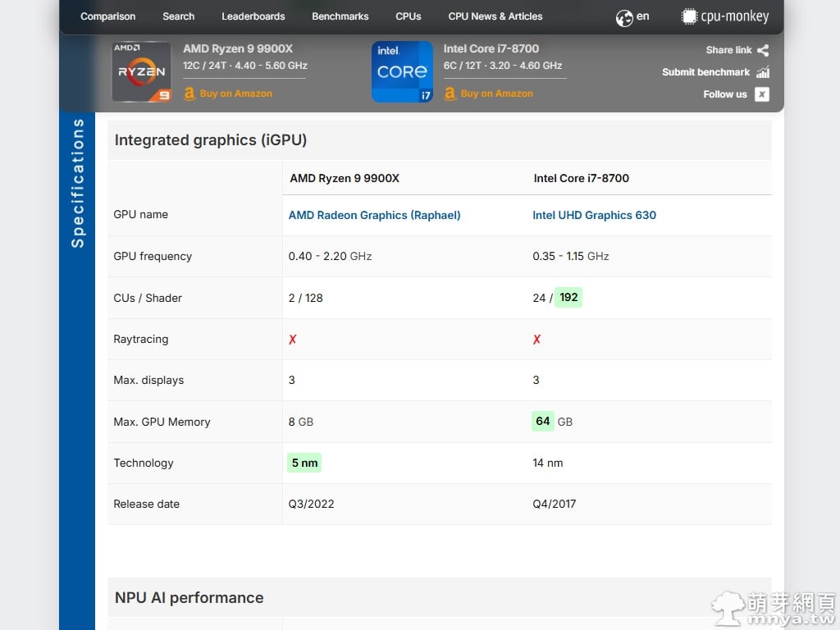Open the Search menu item
Viewport: 840px width, 630px height.
click(178, 16)
